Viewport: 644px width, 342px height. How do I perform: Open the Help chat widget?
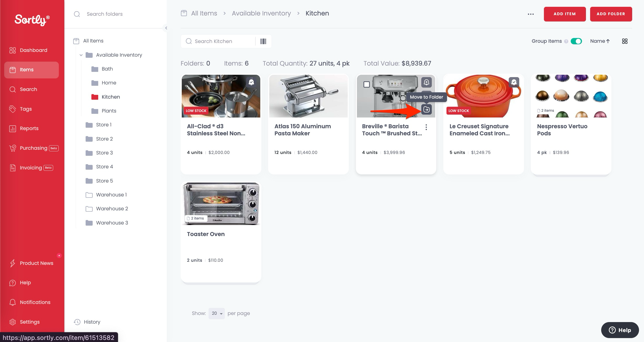coord(620,330)
